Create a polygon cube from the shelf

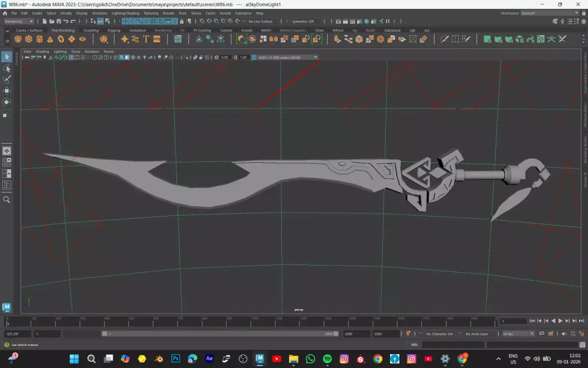tap(29, 39)
